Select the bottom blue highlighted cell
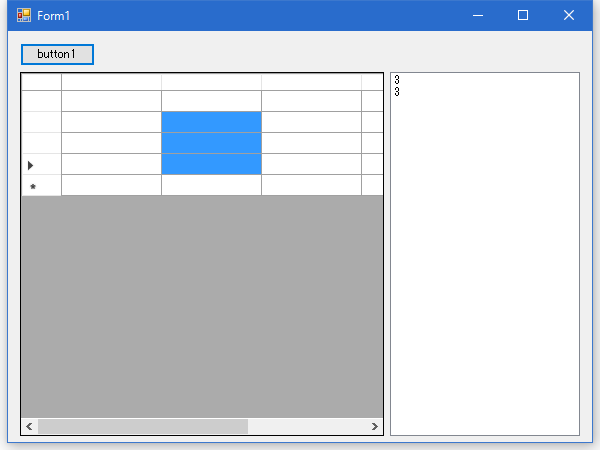The image size is (600, 450). pyautogui.click(x=211, y=164)
